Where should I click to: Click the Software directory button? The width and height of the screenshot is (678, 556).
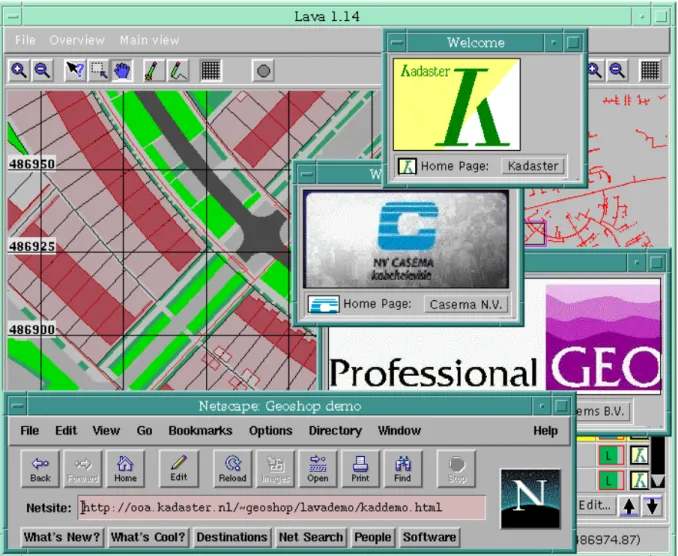429,537
